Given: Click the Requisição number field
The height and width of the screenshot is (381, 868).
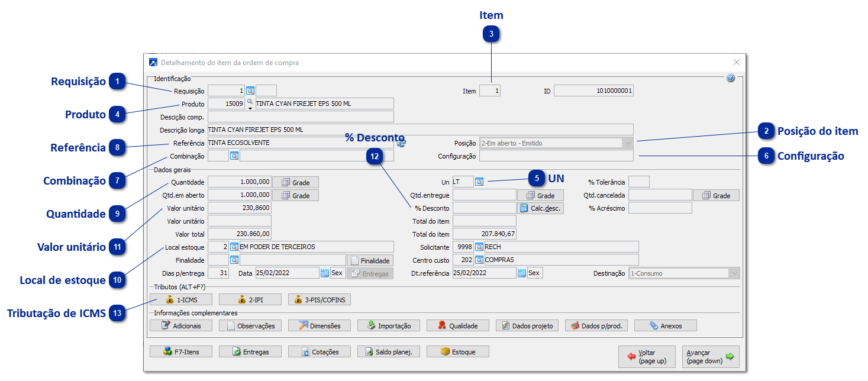Looking at the screenshot, I should [227, 91].
